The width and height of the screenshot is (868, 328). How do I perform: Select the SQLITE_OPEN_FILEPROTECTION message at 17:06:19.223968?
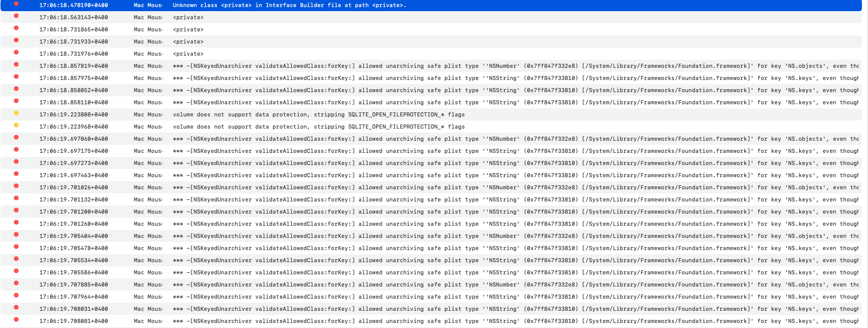tap(318, 127)
